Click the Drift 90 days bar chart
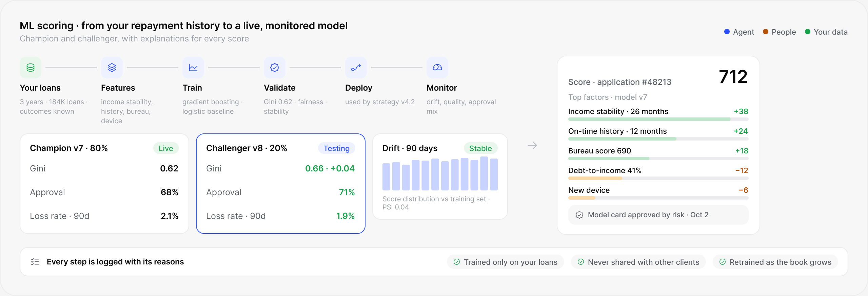 (440, 173)
